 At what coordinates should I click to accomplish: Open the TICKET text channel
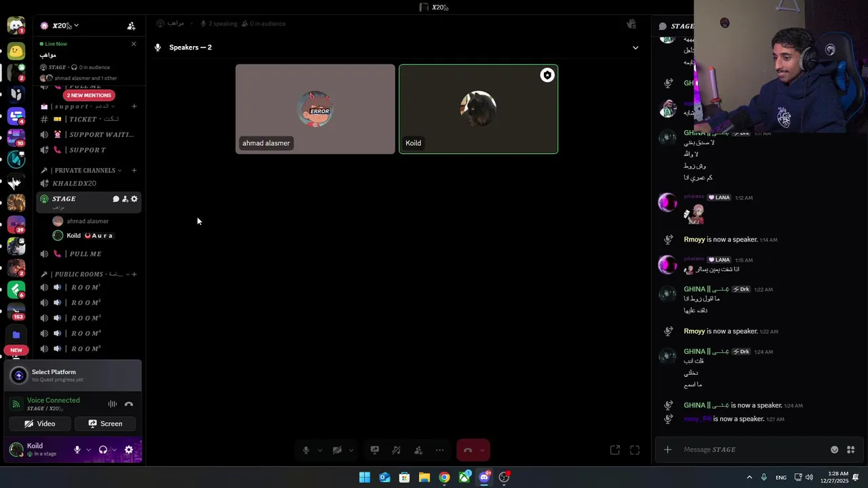[x=89, y=119]
